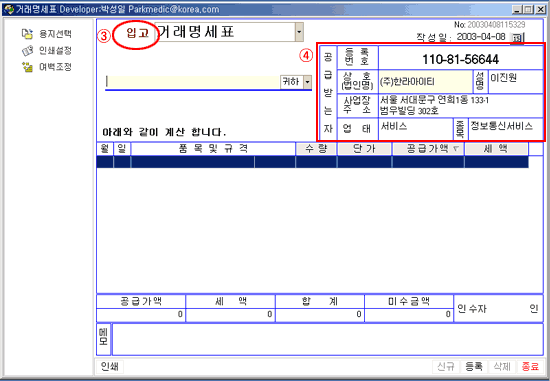The height and width of the screenshot is (381, 550).
Task: Click the date value 2003-04-08
Action: (x=481, y=37)
